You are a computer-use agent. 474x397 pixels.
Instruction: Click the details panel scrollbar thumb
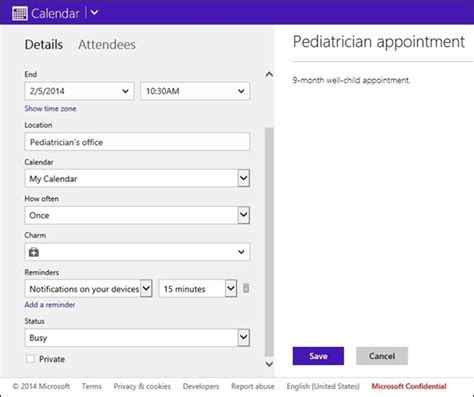pyautogui.click(x=269, y=242)
